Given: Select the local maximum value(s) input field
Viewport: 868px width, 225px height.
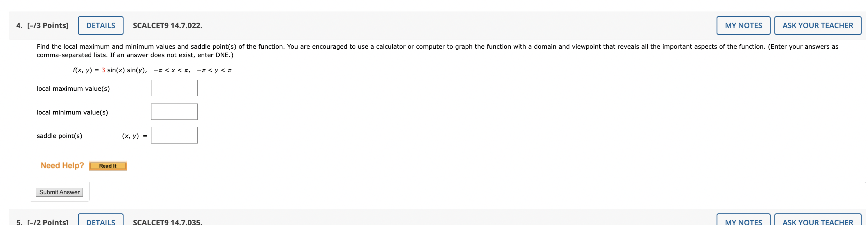Looking at the screenshot, I should [x=174, y=88].
